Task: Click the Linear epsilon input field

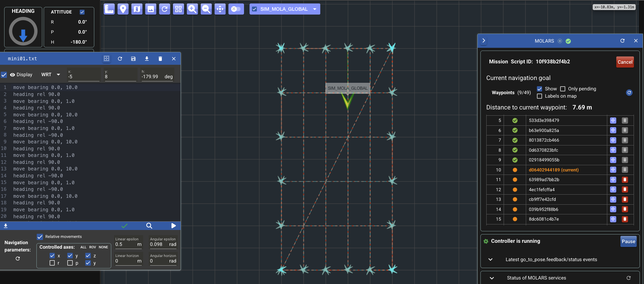Action: (x=125, y=245)
